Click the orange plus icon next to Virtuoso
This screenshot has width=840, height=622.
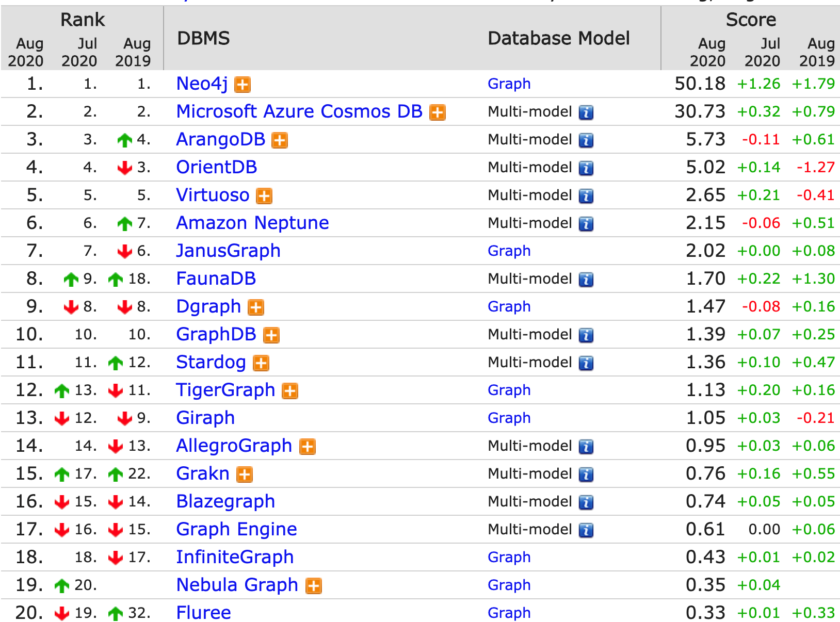pos(264,196)
